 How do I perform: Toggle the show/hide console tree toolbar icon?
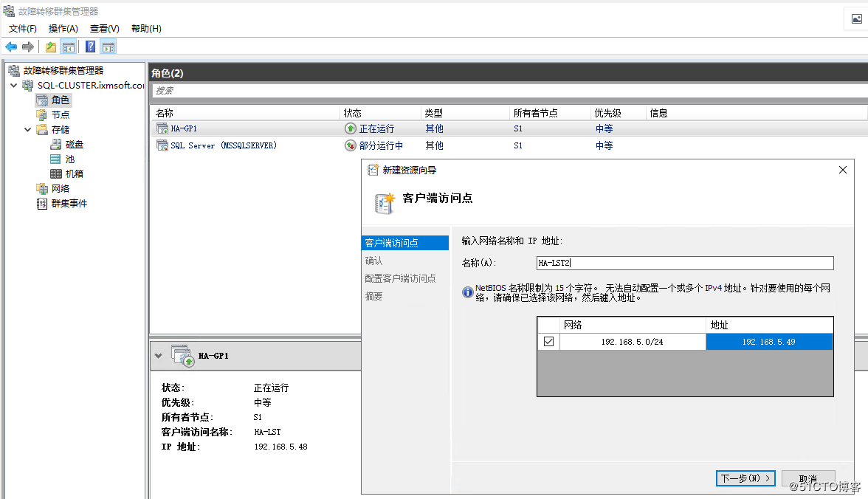click(68, 47)
